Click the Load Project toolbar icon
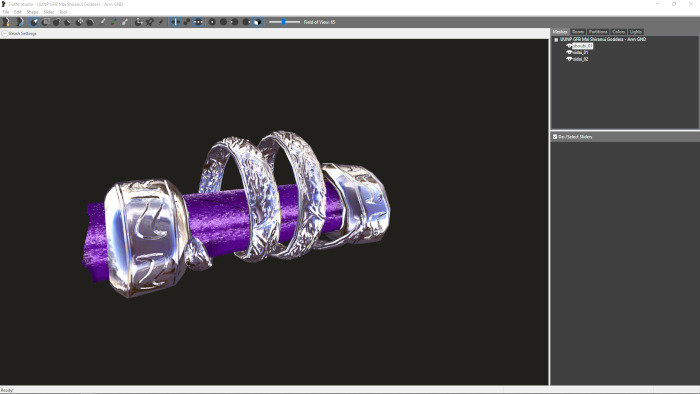 coord(21,22)
